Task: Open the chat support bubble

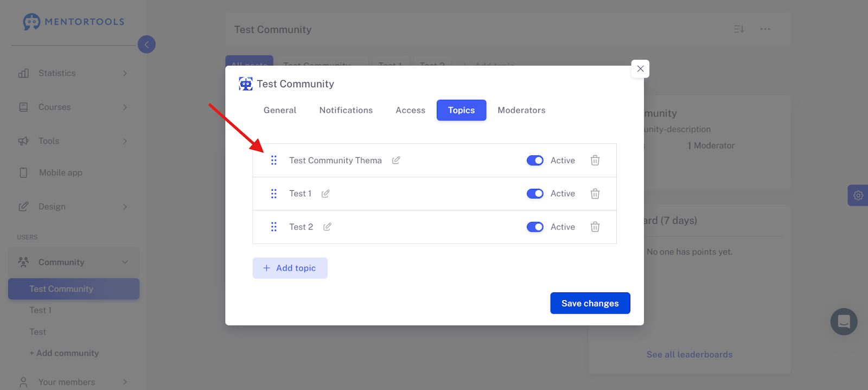Action: click(x=844, y=322)
